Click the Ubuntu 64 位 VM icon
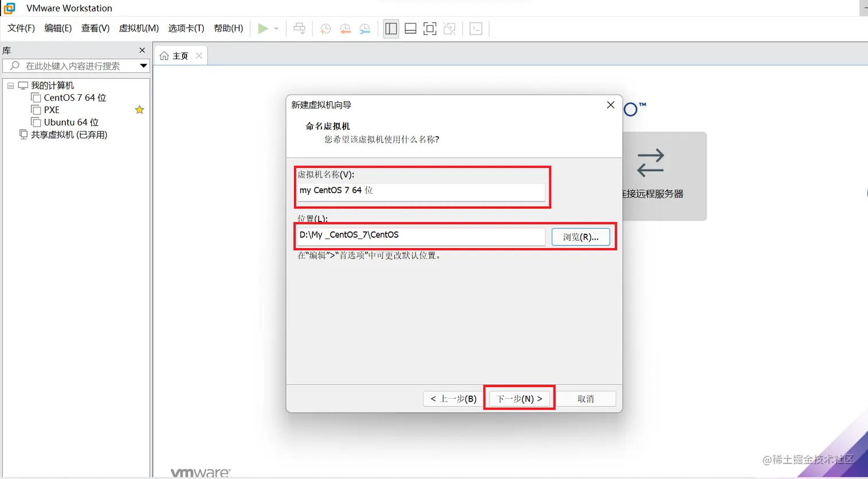868x479 pixels. 36,122
